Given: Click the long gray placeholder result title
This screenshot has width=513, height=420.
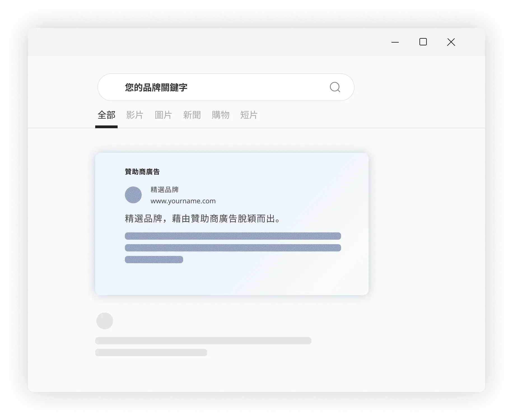Looking at the screenshot, I should click(203, 341).
